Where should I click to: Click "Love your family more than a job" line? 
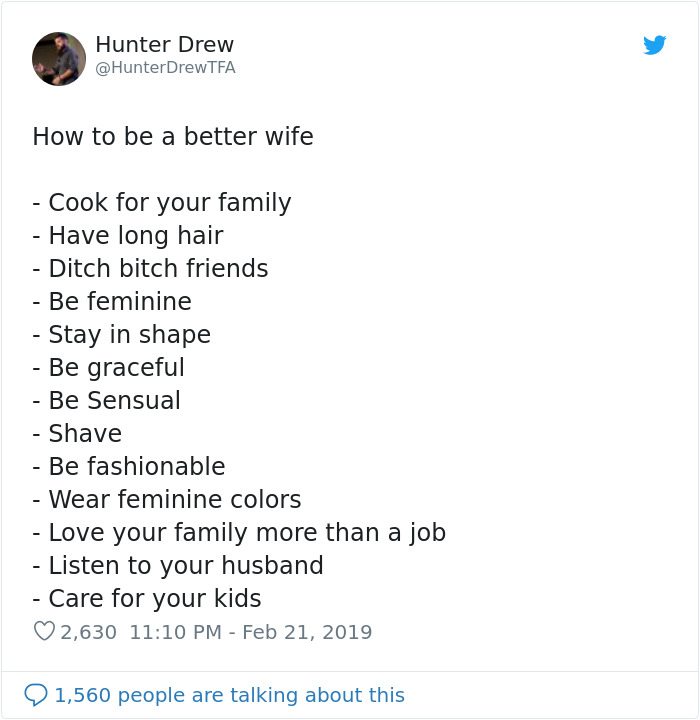(239, 533)
